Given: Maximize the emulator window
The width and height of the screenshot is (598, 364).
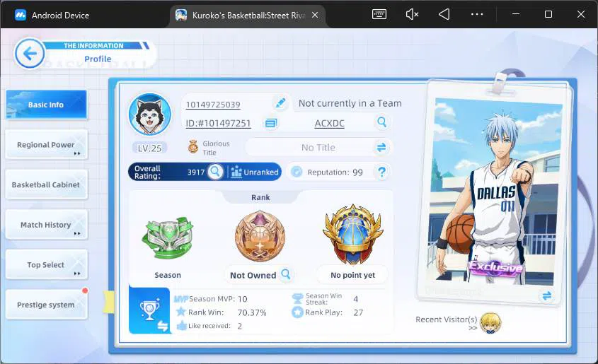Looking at the screenshot, I should pyautogui.click(x=548, y=14).
